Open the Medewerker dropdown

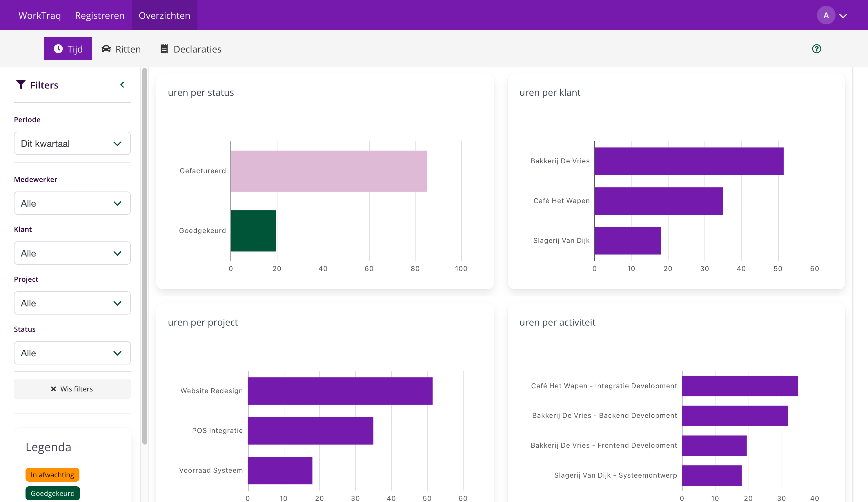(72, 203)
